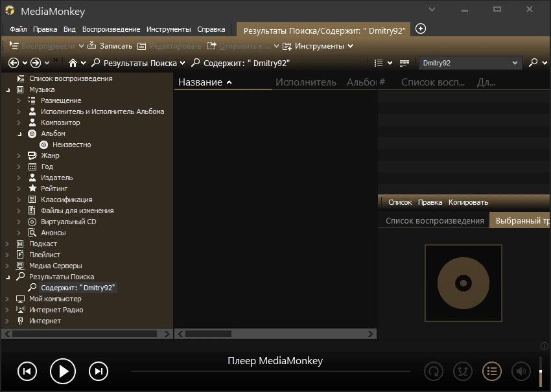Open view mode dropdown arrow
This screenshot has height=392, width=551.
(x=390, y=63)
